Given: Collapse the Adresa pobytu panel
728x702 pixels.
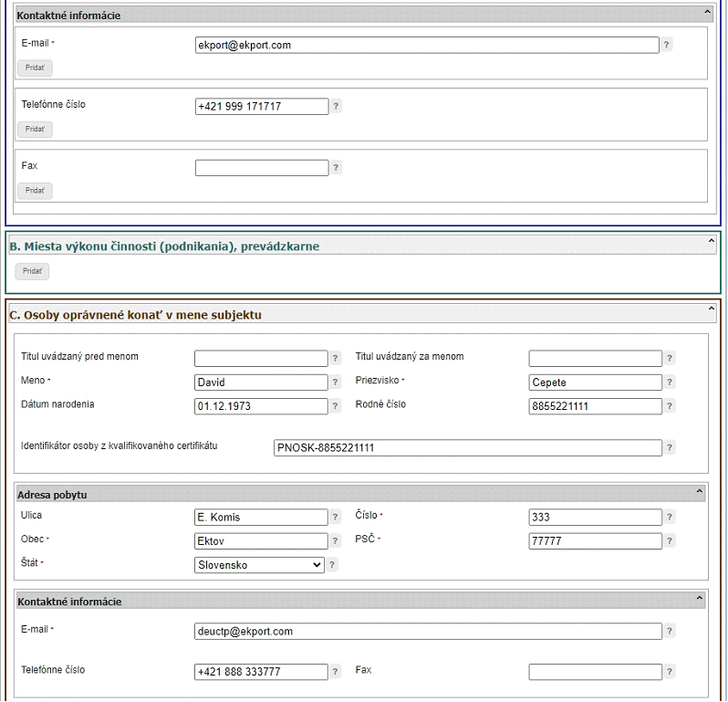Looking at the screenshot, I should coord(699,491).
